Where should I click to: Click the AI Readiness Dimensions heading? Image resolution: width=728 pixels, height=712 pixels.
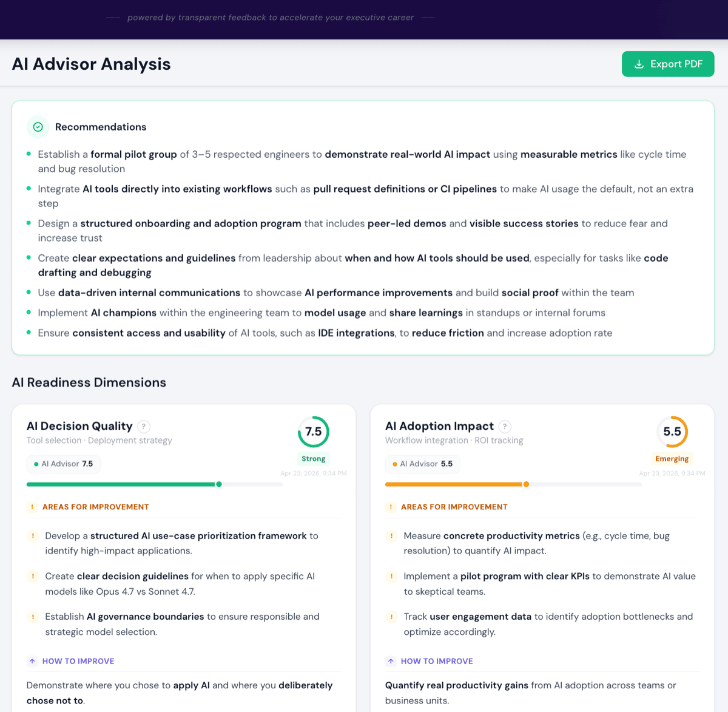tap(89, 382)
